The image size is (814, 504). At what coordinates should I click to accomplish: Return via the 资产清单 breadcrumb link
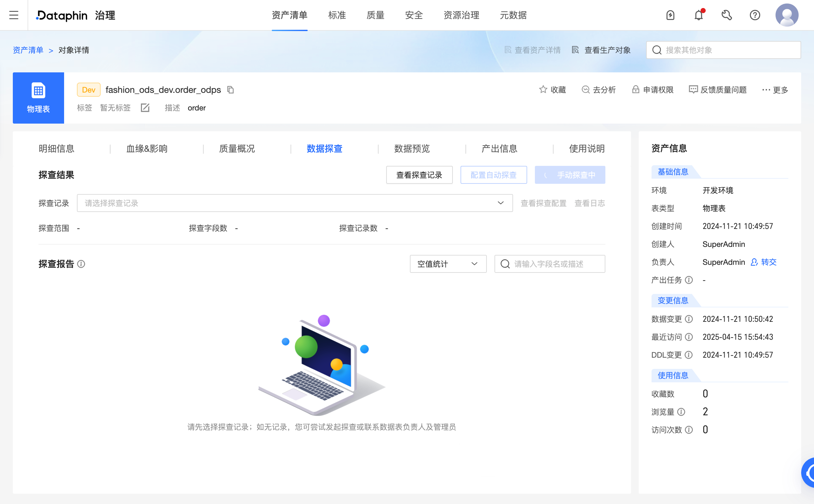point(28,50)
